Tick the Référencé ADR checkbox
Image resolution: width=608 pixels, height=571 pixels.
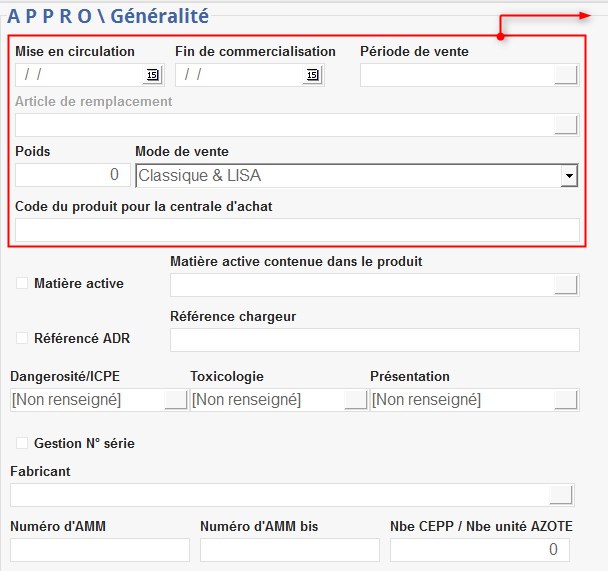[22, 339]
